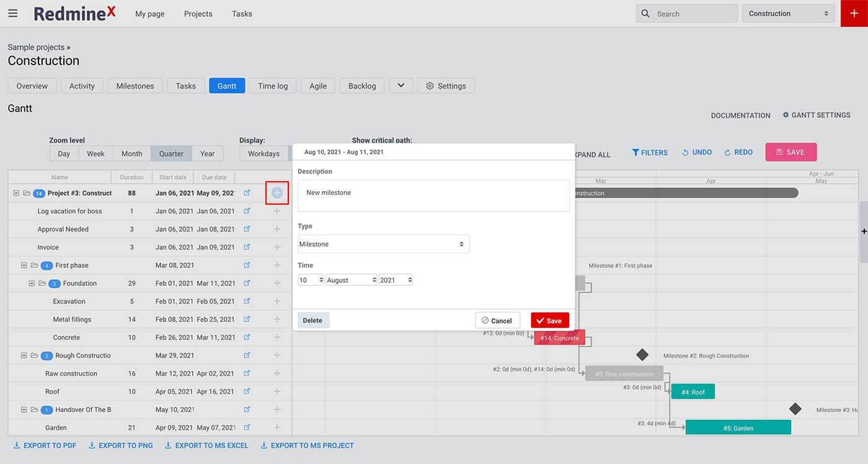Set zoom level to Day

click(x=64, y=154)
